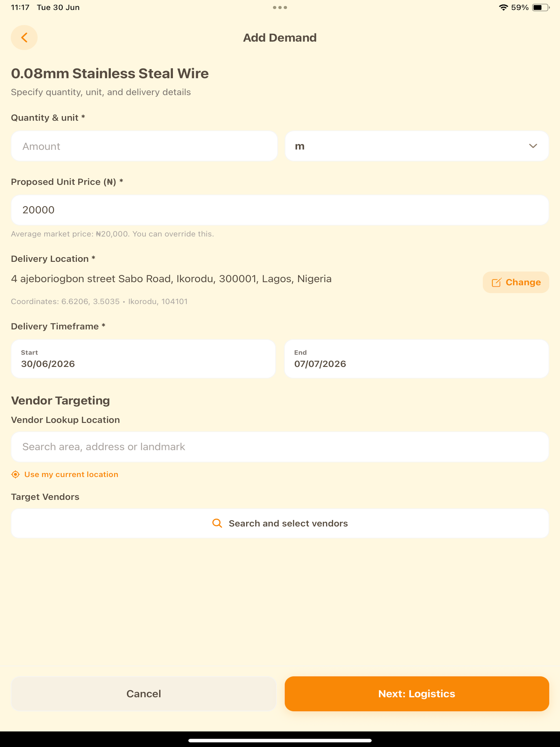Image resolution: width=560 pixels, height=747 pixels.
Task: Click the crosshair location icon
Action: [15, 474]
